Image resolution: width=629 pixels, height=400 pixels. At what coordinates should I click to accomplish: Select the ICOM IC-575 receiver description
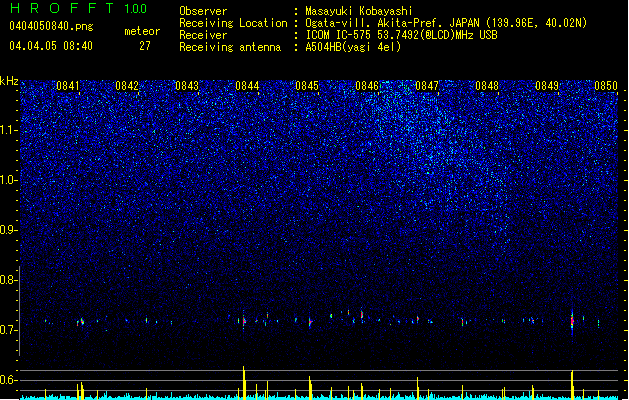[402, 35]
